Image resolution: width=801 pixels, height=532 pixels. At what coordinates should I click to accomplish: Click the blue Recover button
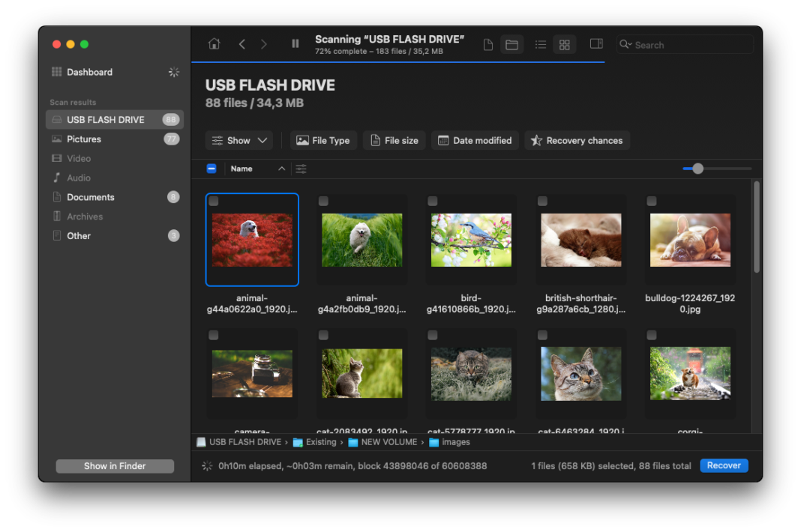(723, 465)
